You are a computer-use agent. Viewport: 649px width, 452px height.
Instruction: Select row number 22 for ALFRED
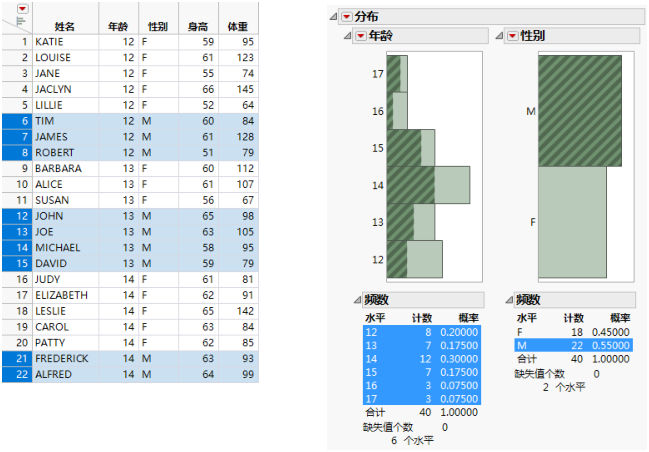click(x=17, y=375)
